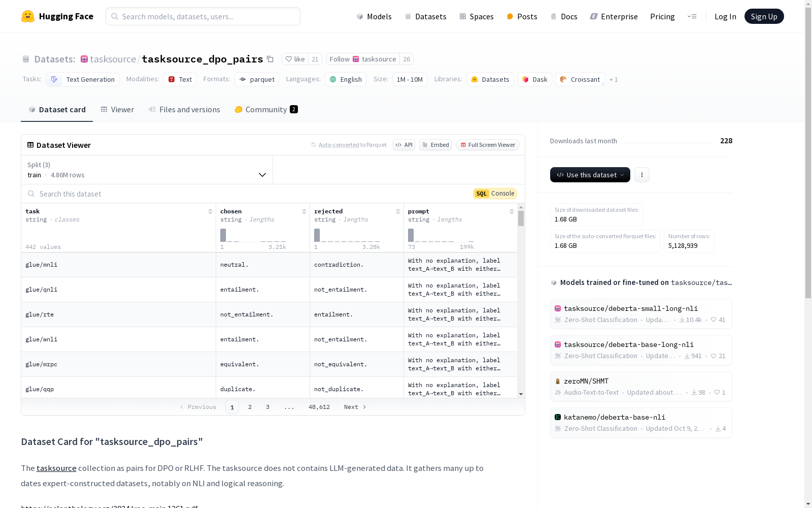This screenshot has width=812, height=508.
Task: Open the API button in Dataset Viewer
Action: point(404,145)
